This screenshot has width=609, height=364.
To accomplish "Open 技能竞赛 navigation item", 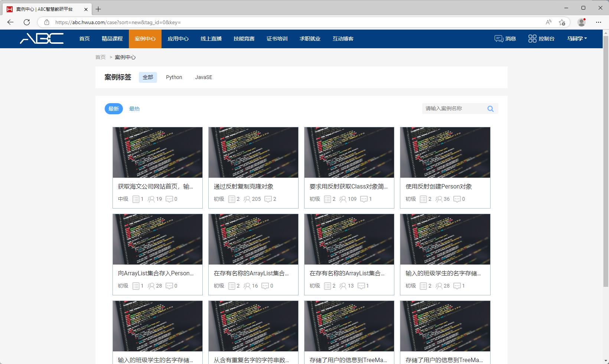I will coord(244,39).
